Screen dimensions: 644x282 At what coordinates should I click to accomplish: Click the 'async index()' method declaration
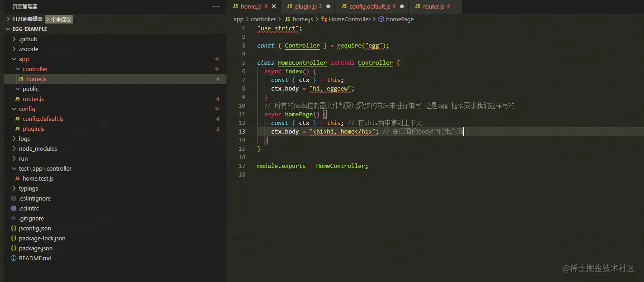click(x=290, y=71)
